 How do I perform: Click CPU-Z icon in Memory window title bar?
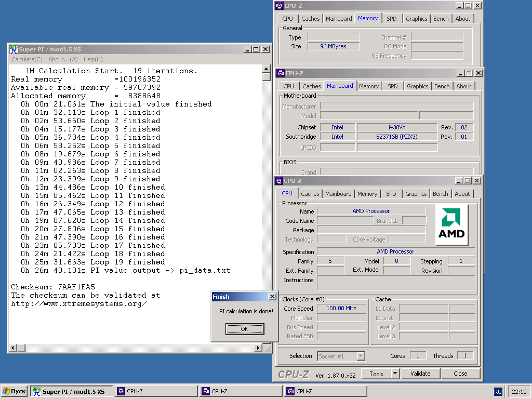click(x=280, y=6)
